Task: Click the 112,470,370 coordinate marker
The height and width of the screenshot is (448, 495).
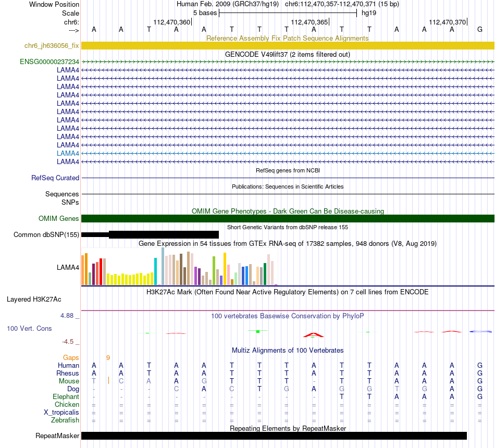Action: pyautogui.click(x=448, y=22)
